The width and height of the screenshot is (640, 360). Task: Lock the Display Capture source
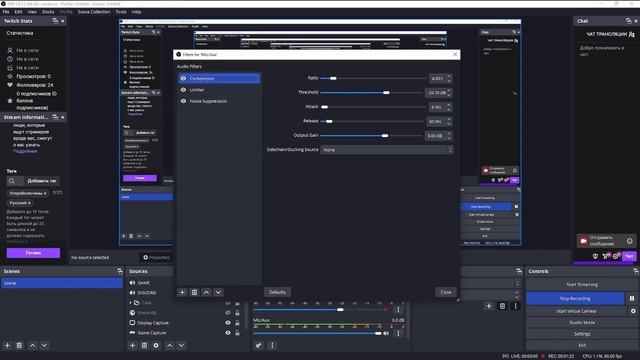237,323
